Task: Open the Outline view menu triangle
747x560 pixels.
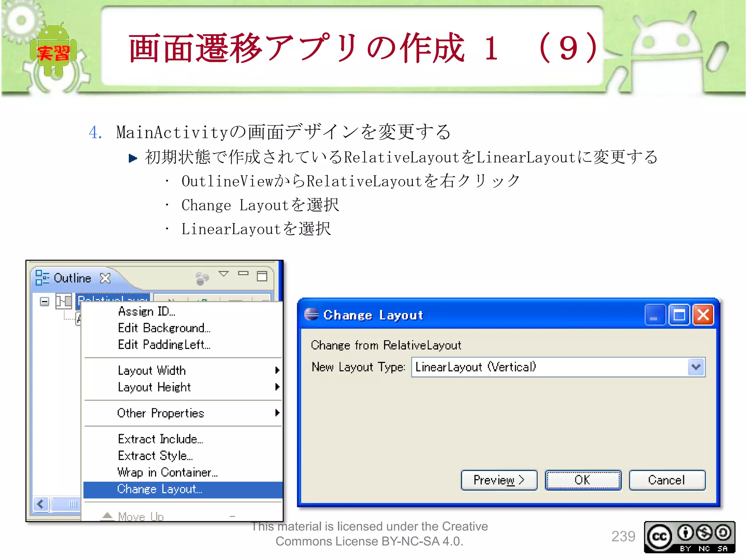Action: pos(223,273)
